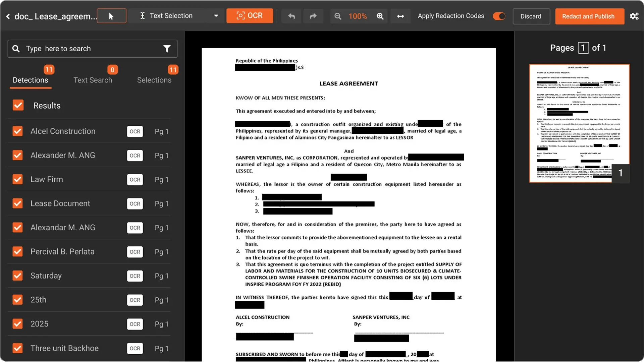Open the page 1 thumbnail
Screen dimensions: 644x362
579,123
